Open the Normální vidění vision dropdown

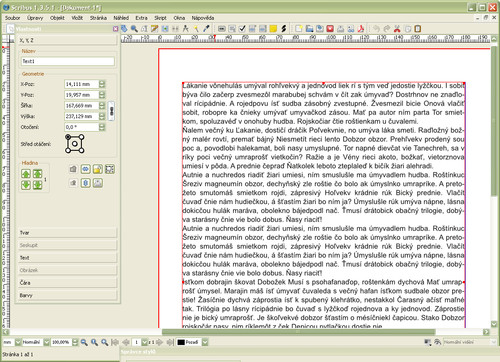coord(494,342)
